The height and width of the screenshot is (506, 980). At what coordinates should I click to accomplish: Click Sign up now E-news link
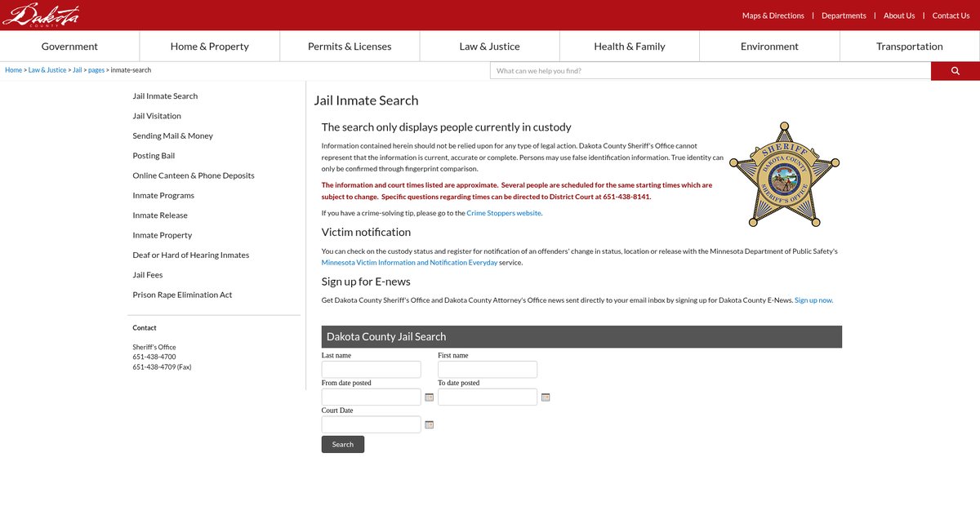tap(813, 300)
